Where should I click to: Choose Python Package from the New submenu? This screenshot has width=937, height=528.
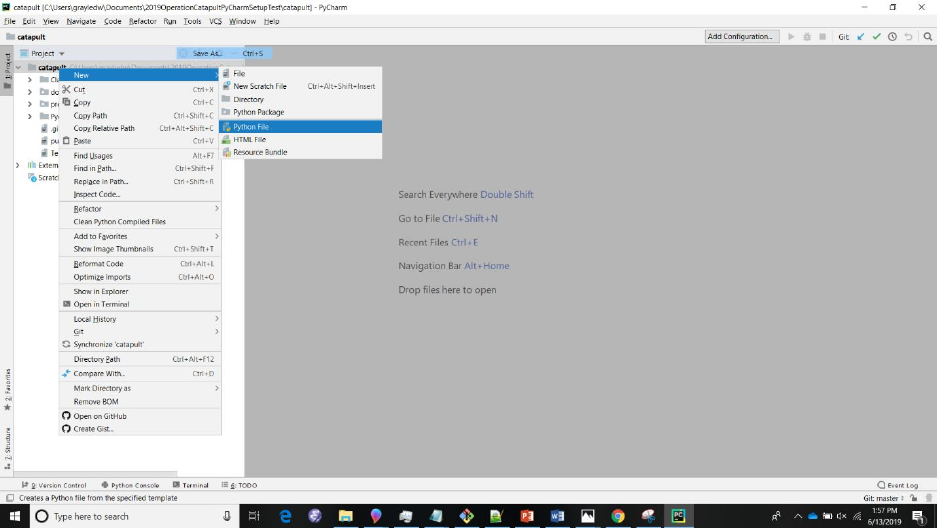coord(300,112)
